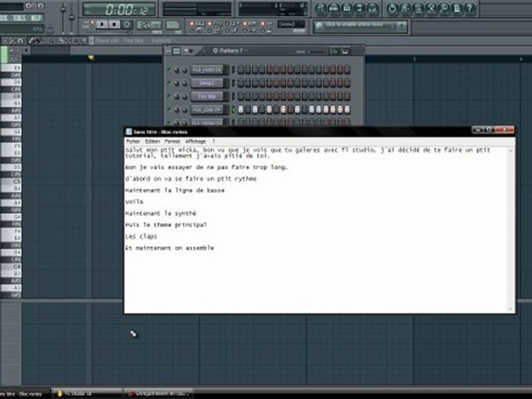
Task: Open the (none) snap selector dropdown
Action: pyautogui.click(x=291, y=24)
